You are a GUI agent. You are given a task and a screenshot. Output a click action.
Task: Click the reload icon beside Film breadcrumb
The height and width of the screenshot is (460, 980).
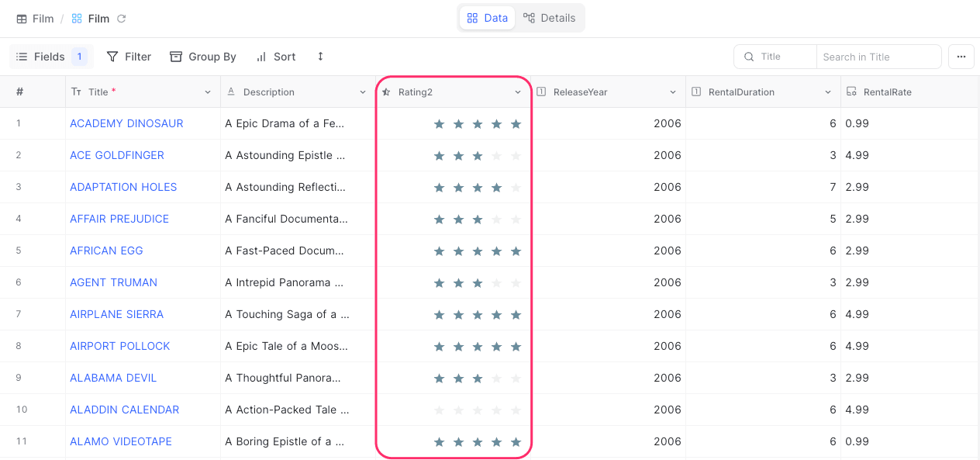(x=121, y=19)
